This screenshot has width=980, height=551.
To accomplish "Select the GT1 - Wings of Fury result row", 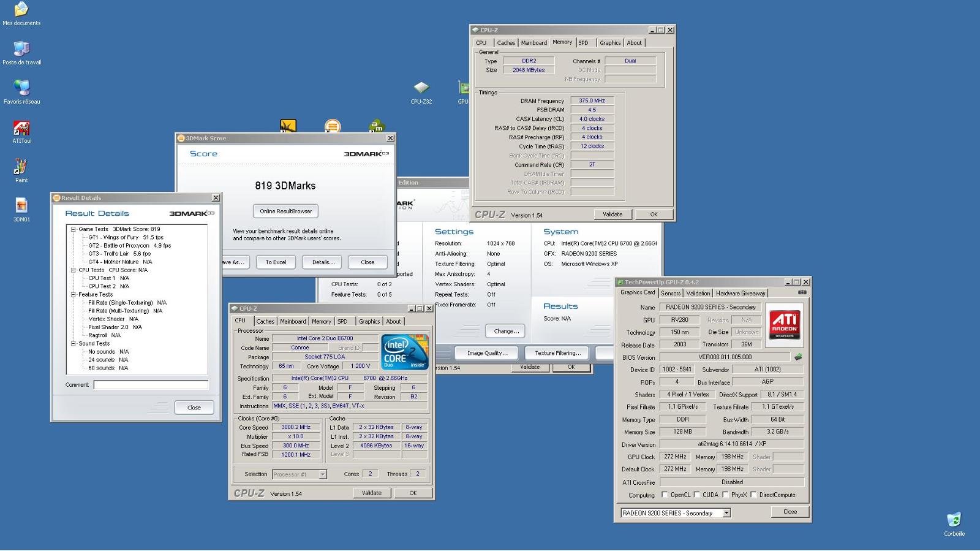I will tap(126, 237).
